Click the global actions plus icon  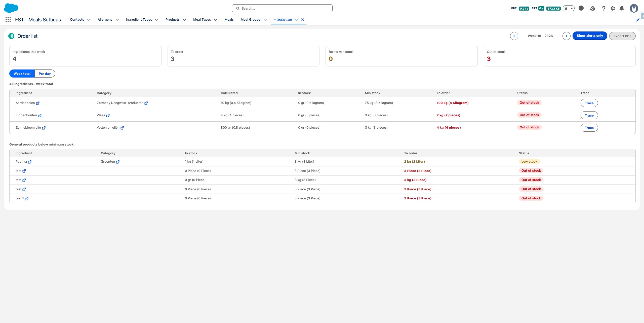point(581,8)
